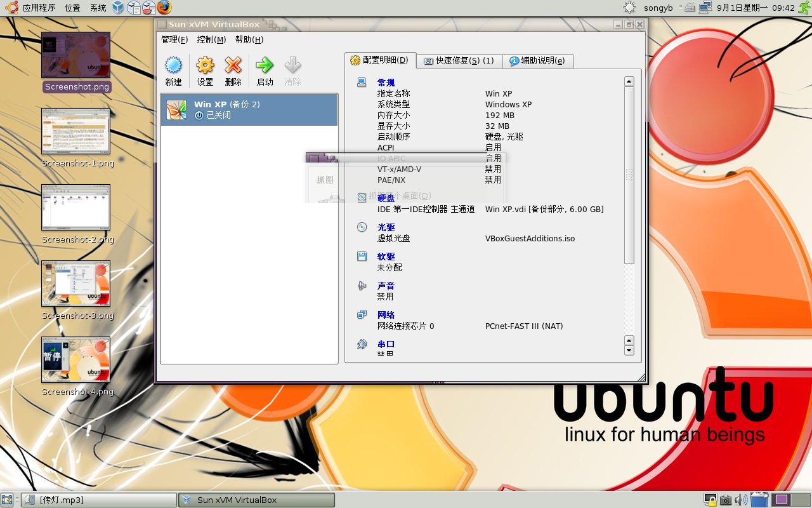Open the 软驱 (Floppy) settings link
Image resolution: width=812 pixels, height=508 pixels.
pos(386,257)
